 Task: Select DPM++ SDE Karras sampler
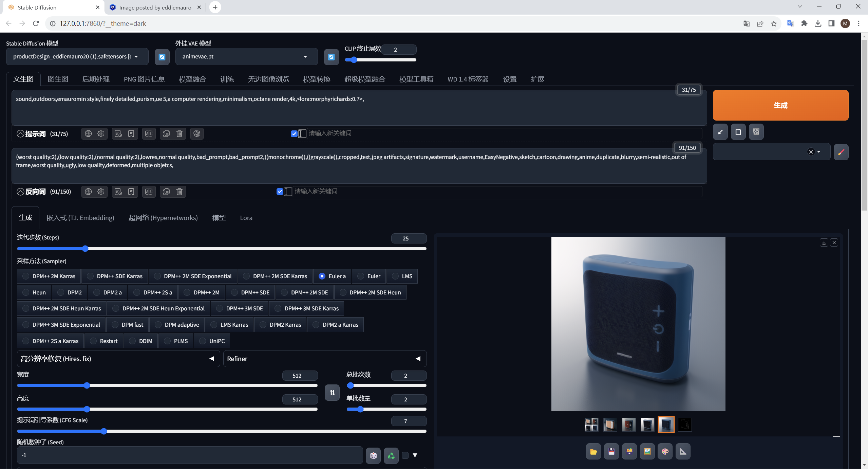pyautogui.click(x=115, y=276)
